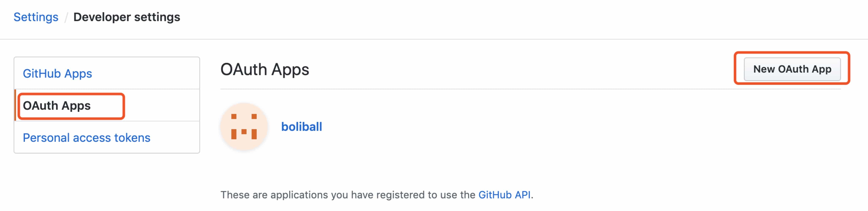This screenshot has width=868, height=211.
Task: Follow the GitHub API link
Action: [505, 195]
